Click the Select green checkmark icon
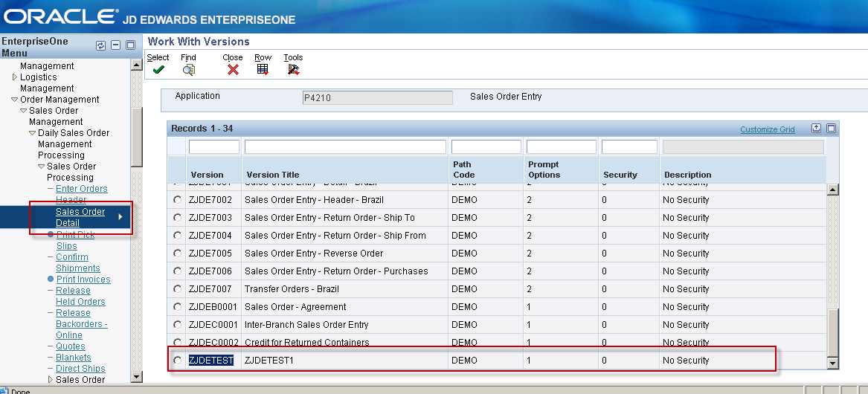 tap(158, 70)
